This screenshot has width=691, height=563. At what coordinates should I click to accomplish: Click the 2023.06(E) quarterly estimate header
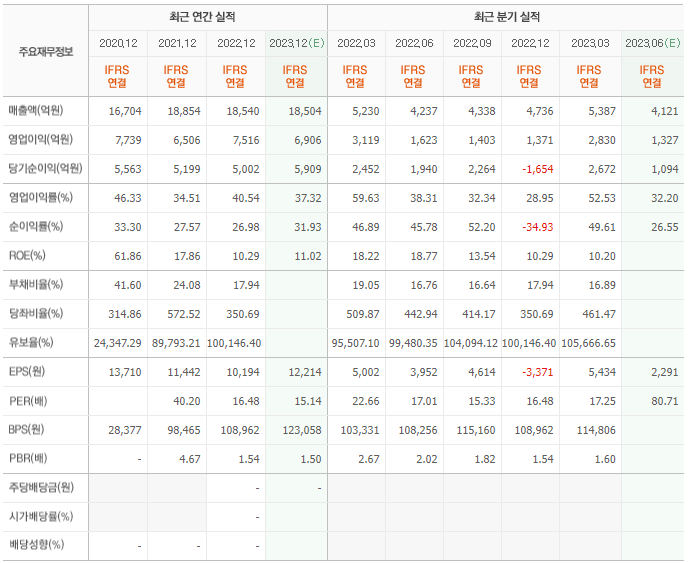pyautogui.click(x=653, y=43)
